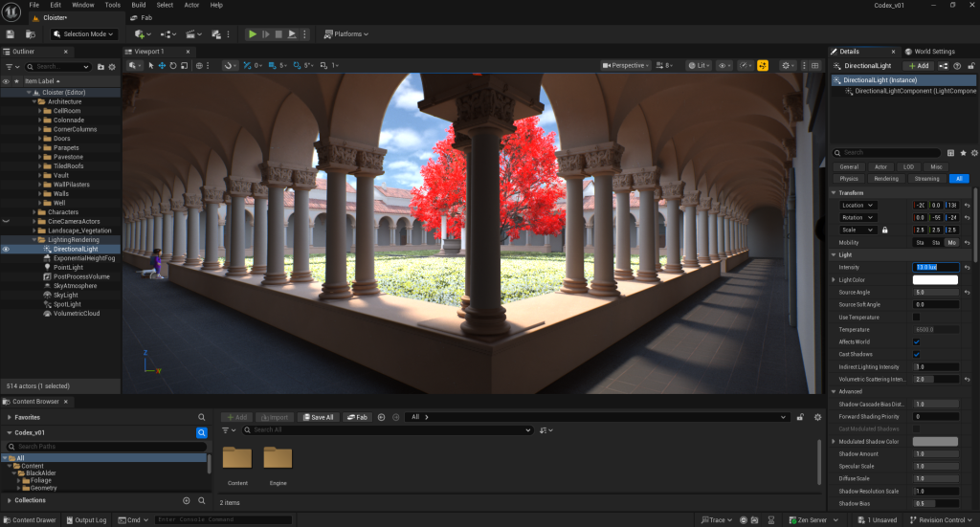Click the Add component button
Image resolution: width=980 pixels, height=527 pixels.
[x=918, y=66]
